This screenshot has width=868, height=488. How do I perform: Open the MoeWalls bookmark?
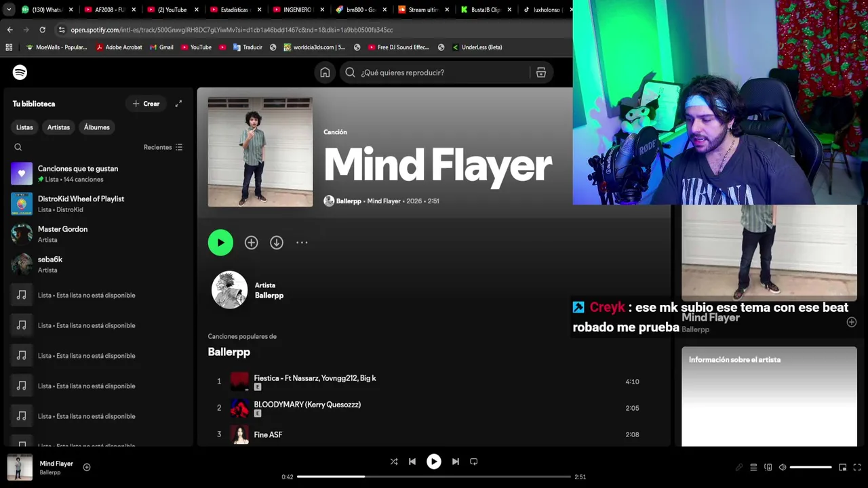pos(56,47)
